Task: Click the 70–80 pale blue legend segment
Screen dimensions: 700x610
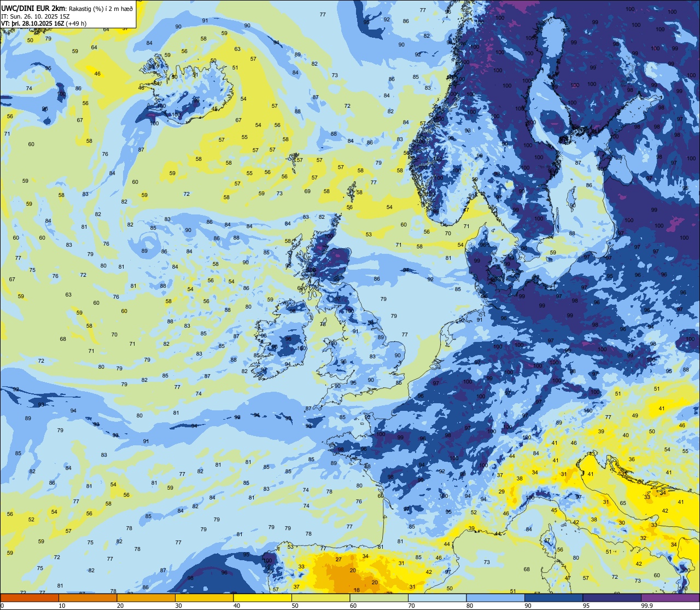Action: click(x=437, y=598)
